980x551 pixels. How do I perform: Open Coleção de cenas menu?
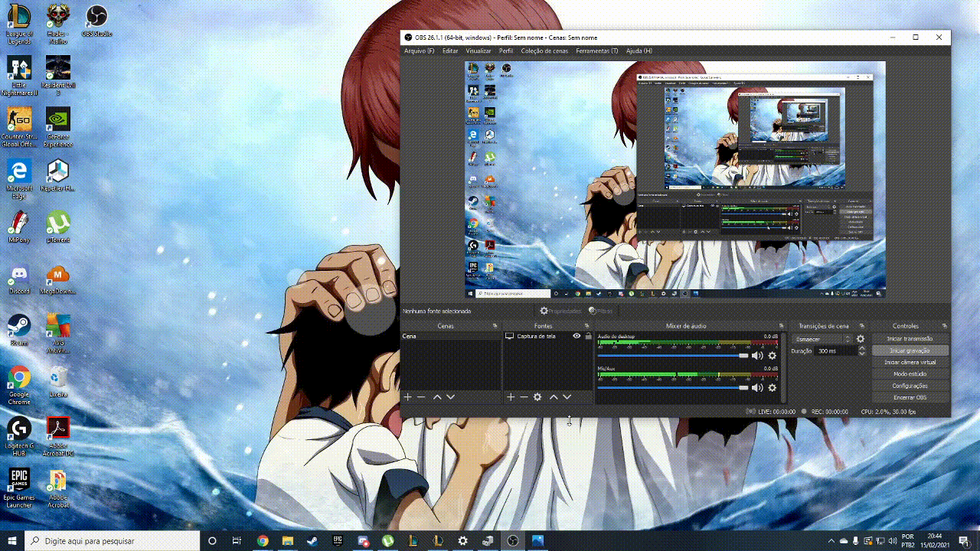544,51
